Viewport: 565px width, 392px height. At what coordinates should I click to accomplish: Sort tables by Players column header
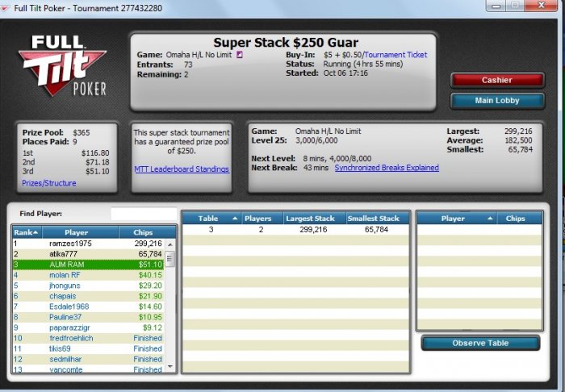tap(262, 219)
